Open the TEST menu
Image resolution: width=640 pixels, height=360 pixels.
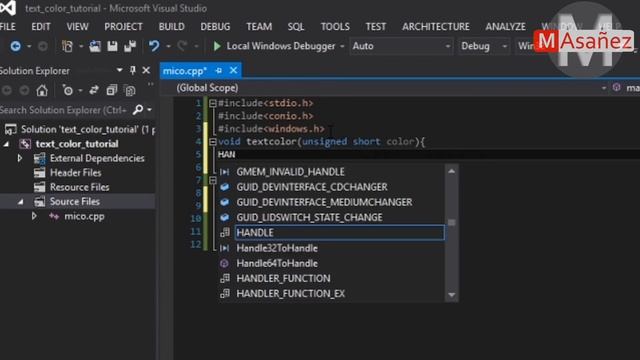click(x=376, y=27)
